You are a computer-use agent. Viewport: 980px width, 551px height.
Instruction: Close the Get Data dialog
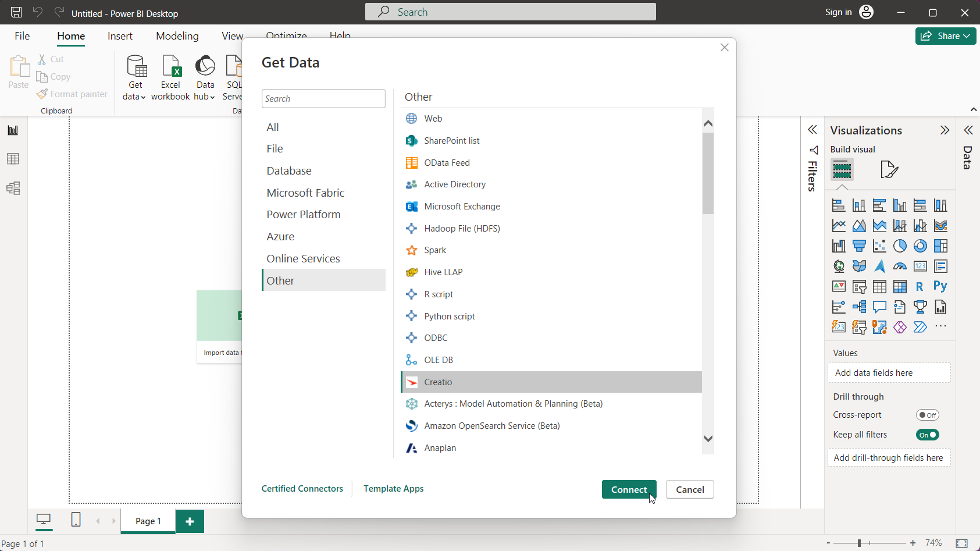tap(724, 48)
